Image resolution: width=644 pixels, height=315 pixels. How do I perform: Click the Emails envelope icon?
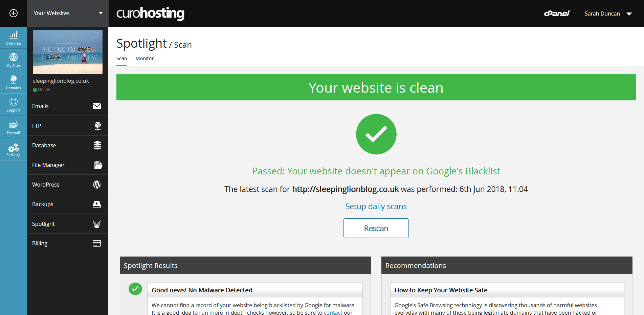[97, 106]
